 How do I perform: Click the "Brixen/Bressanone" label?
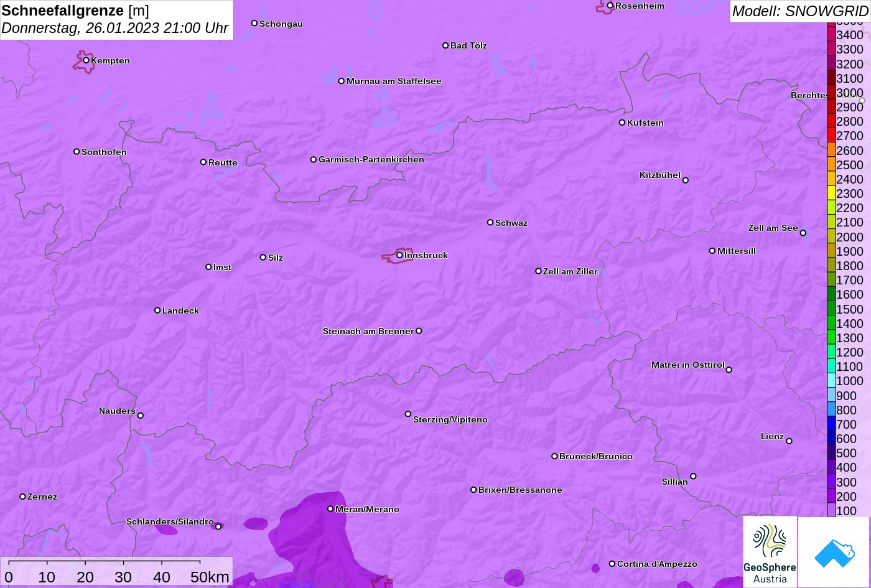tap(520, 490)
